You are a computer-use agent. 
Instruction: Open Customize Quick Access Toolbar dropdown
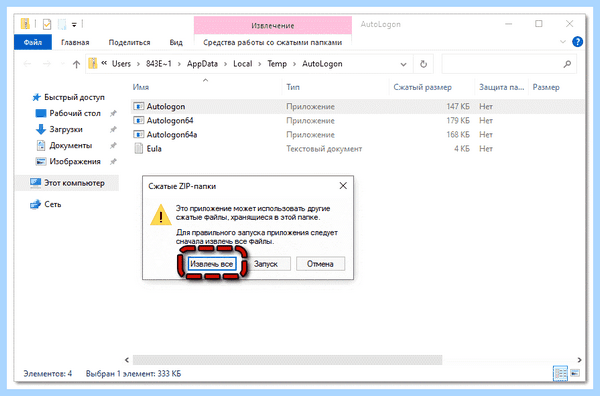[74, 25]
